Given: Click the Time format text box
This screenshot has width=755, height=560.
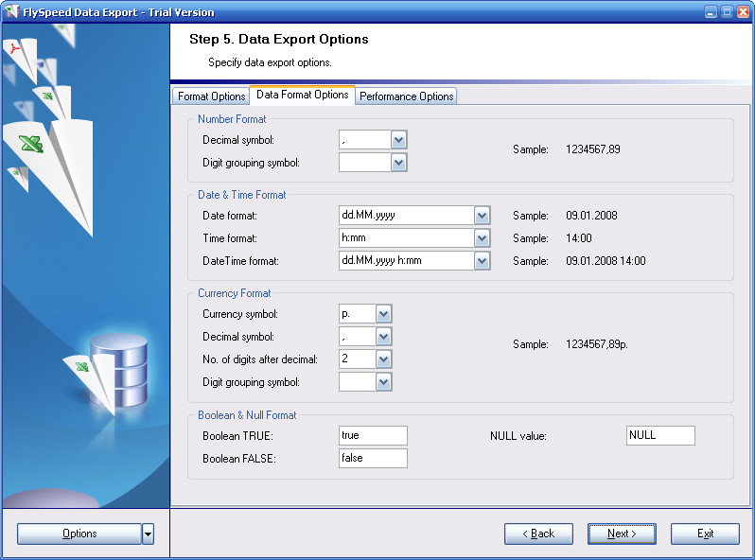Looking at the screenshot, I should tap(407, 237).
